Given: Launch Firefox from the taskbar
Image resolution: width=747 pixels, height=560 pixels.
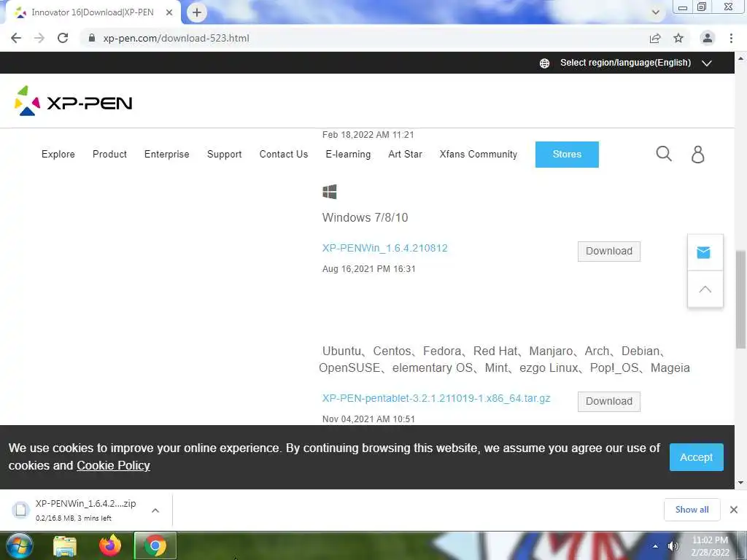Looking at the screenshot, I should tap(110, 545).
